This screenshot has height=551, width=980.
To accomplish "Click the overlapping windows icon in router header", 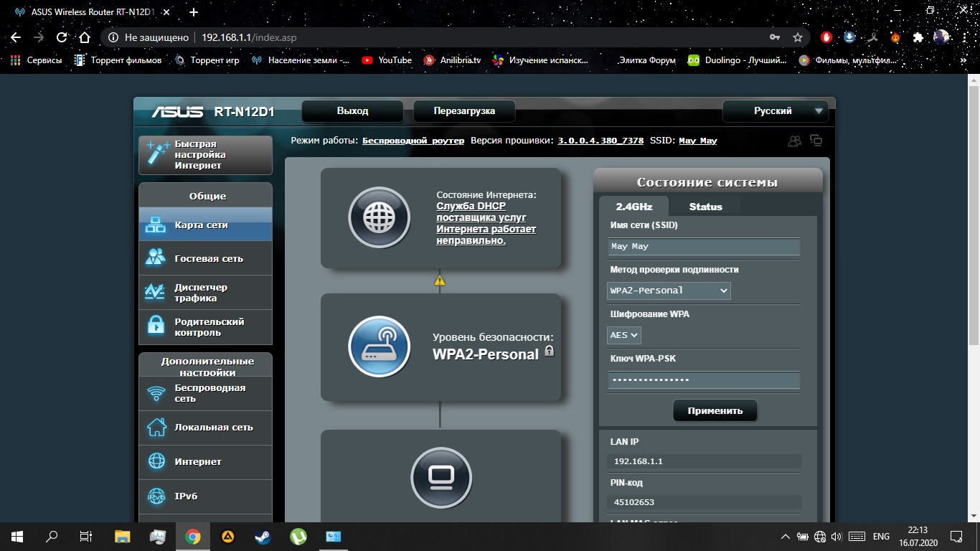I will [816, 141].
